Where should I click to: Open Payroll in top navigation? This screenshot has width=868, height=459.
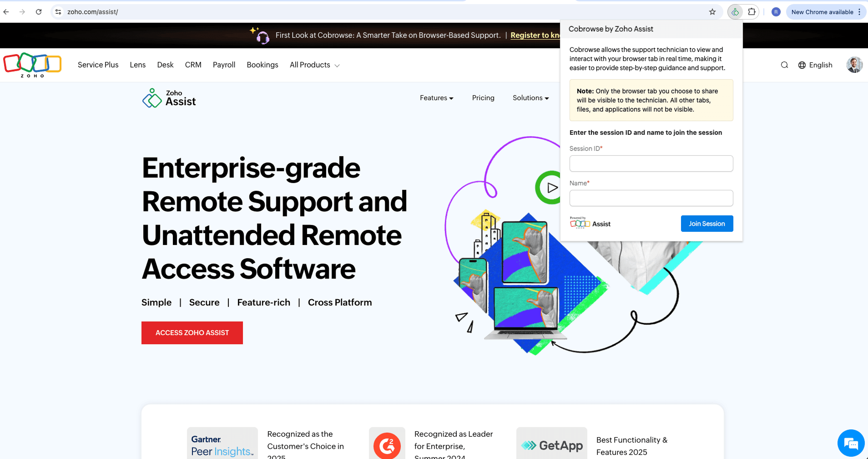[224, 65]
